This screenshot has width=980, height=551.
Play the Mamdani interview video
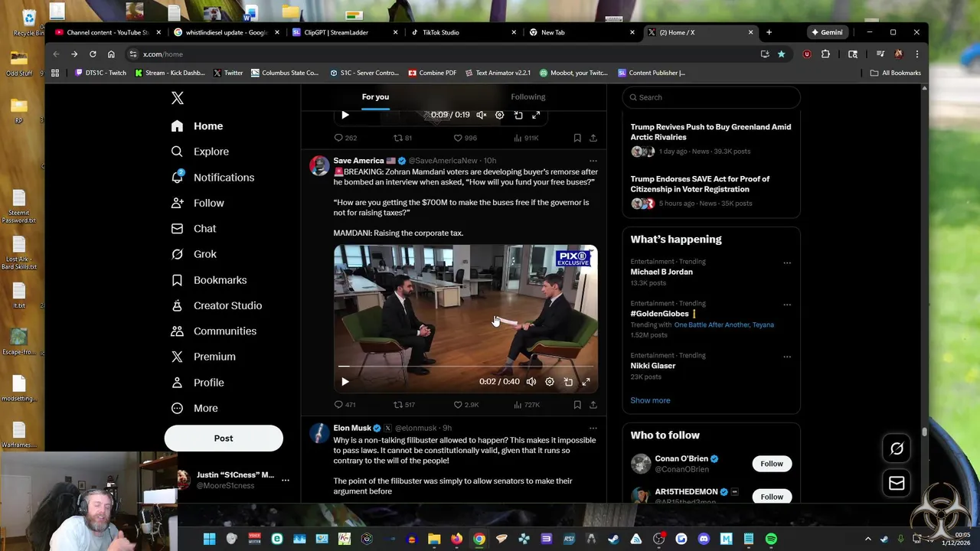[x=345, y=382]
